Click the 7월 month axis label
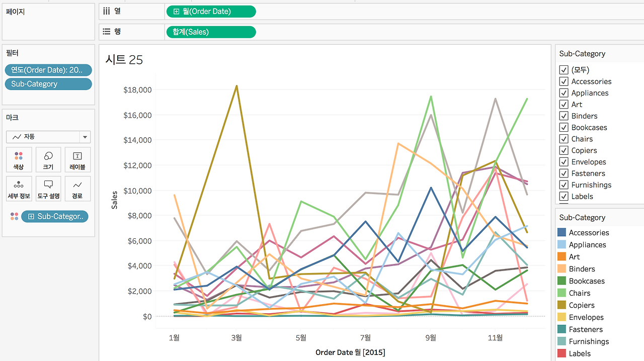 [x=366, y=337]
